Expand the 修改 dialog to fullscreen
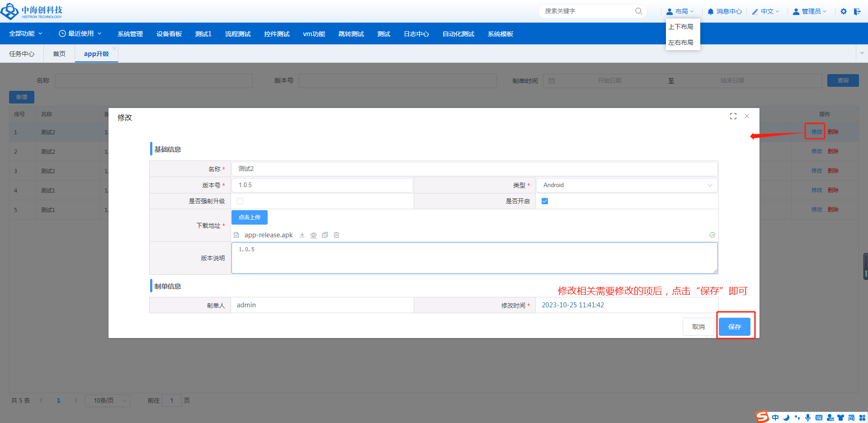Screen dimensions: 868x423 point(733,116)
